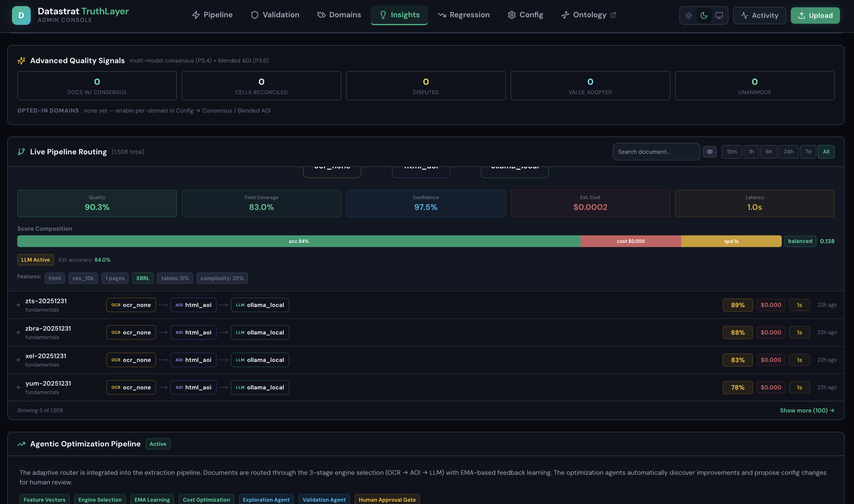Click the 78% score in yum row
854x504 pixels.
[x=738, y=388]
